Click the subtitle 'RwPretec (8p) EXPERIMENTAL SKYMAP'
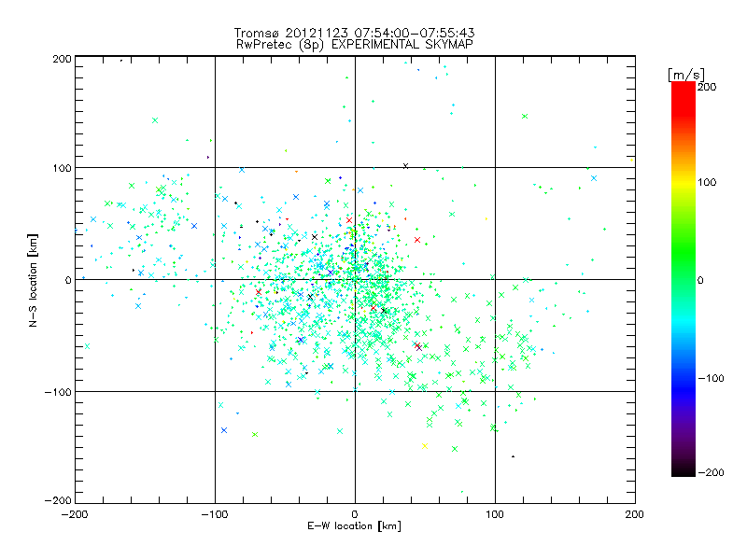The image size is (747, 560). click(x=354, y=45)
